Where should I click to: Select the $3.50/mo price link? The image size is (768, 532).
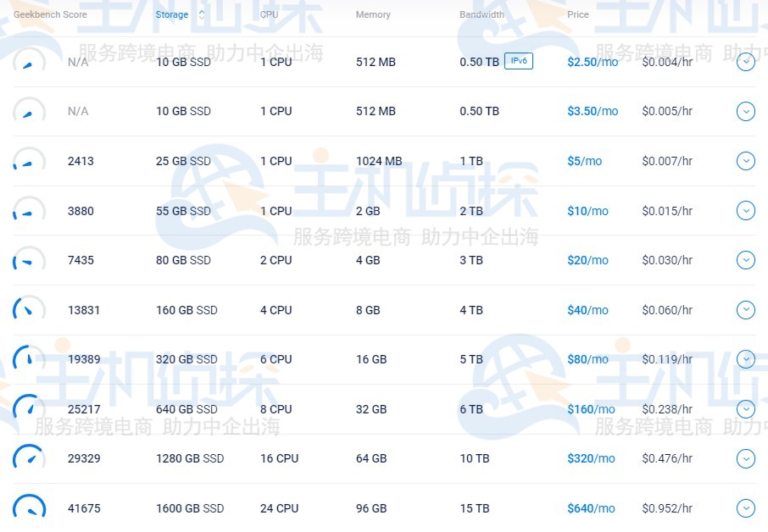593,112
